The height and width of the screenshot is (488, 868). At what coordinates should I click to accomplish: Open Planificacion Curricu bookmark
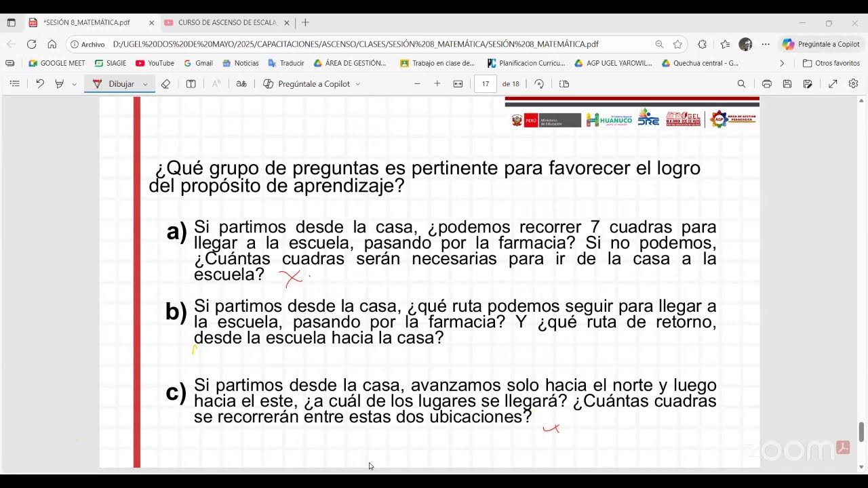[527, 63]
